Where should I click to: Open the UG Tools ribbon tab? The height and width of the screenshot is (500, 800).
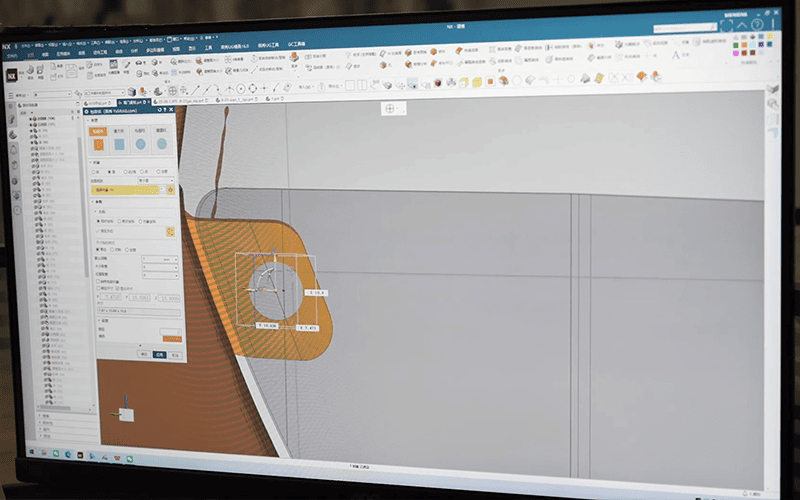(x=268, y=45)
